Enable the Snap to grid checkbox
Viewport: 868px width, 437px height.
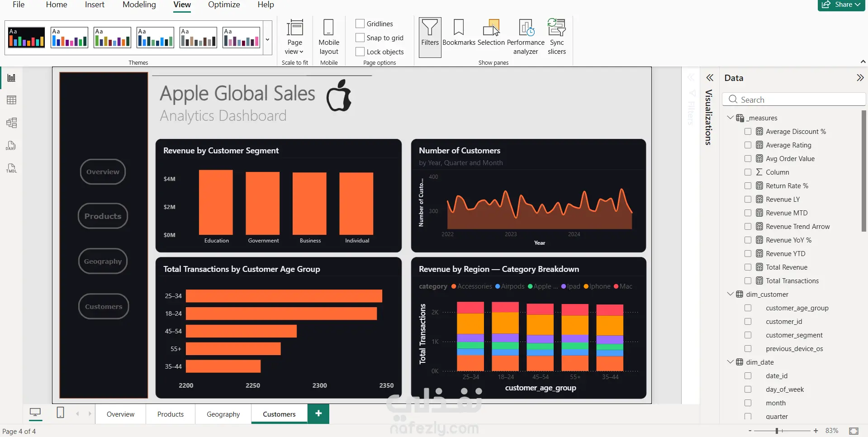click(360, 38)
